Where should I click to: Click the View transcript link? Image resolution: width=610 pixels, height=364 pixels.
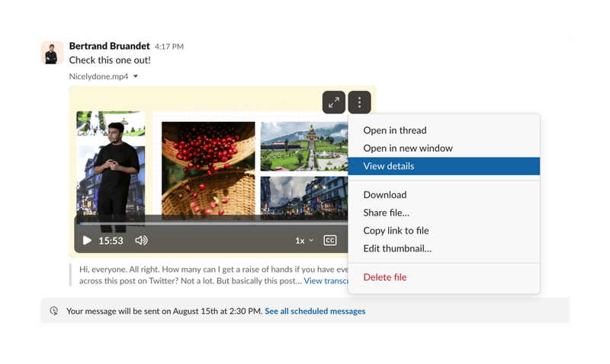tap(326, 281)
